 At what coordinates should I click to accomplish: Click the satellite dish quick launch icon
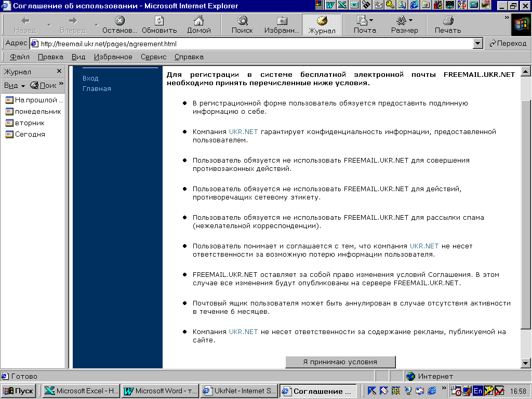tap(408, 391)
